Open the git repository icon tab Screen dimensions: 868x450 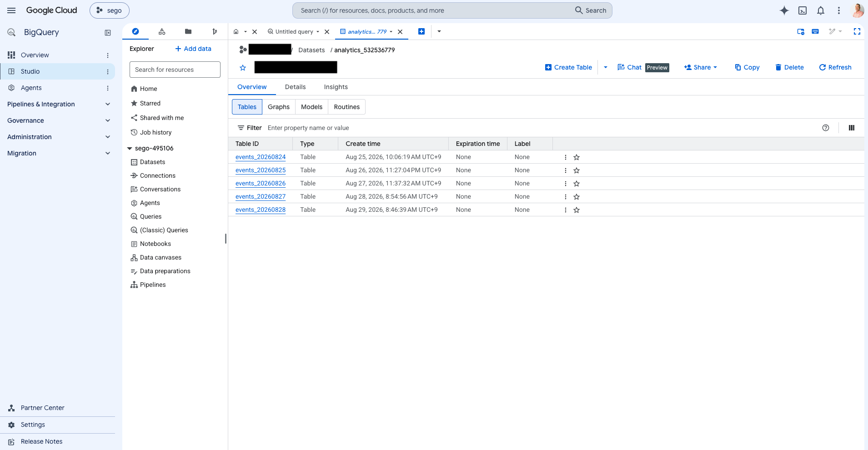(215, 31)
